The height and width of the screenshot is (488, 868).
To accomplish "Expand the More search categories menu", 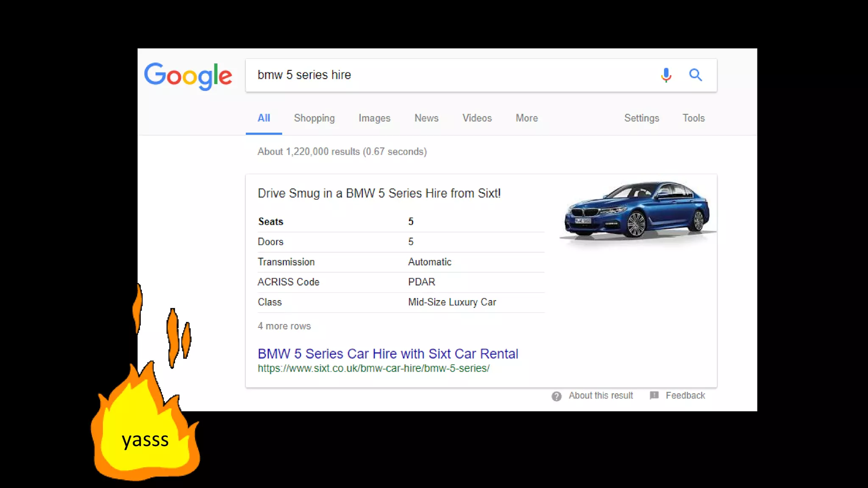I will (526, 118).
